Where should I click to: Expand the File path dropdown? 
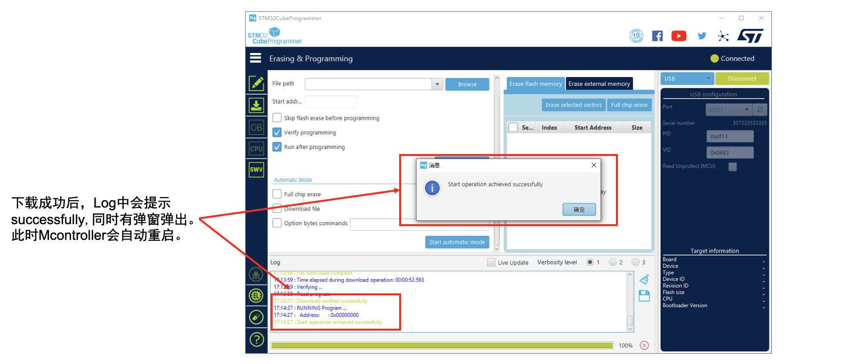coord(437,84)
